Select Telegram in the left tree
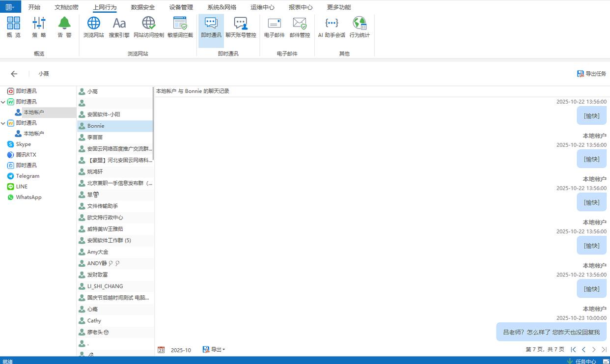 (28, 176)
